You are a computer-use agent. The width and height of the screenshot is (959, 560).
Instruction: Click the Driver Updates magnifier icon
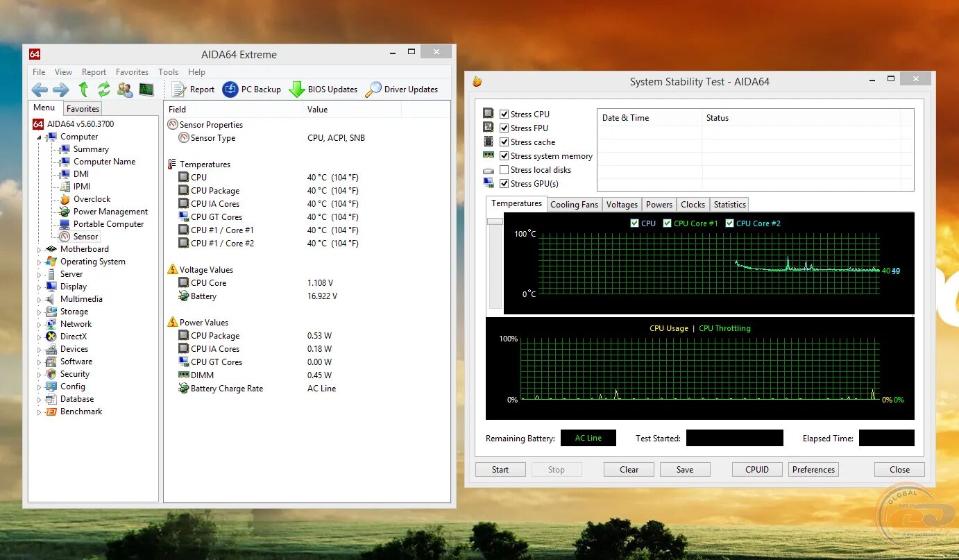(x=373, y=90)
